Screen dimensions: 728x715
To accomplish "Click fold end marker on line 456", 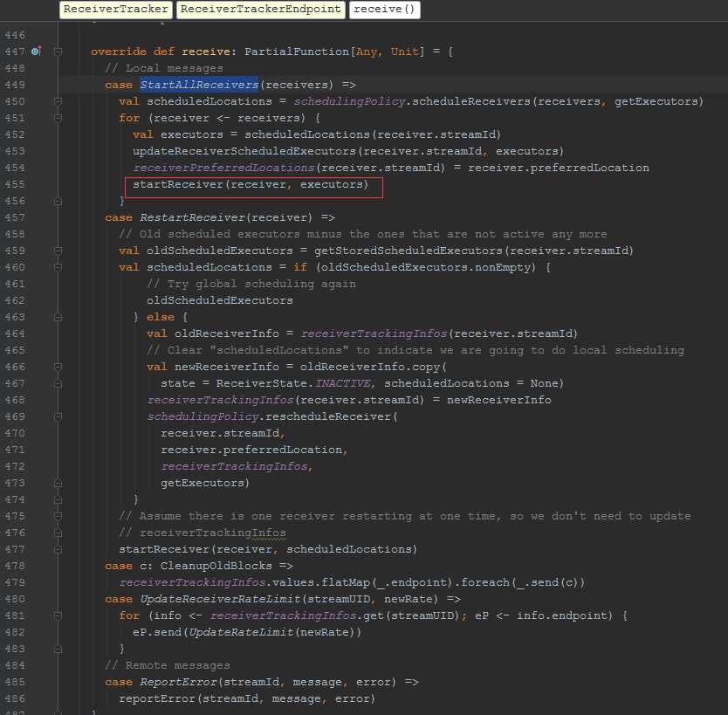I will click(58, 201).
